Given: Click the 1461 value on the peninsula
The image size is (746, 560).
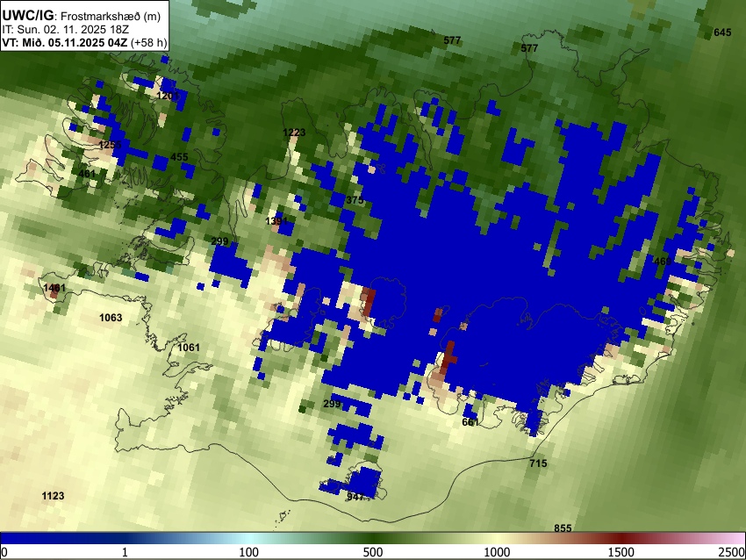Looking at the screenshot, I should pyautogui.click(x=54, y=288).
